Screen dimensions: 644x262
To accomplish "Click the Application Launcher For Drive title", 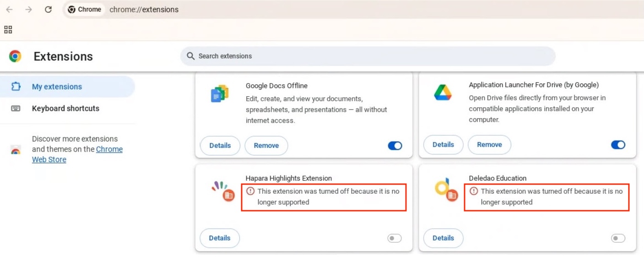I will (534, 85).
